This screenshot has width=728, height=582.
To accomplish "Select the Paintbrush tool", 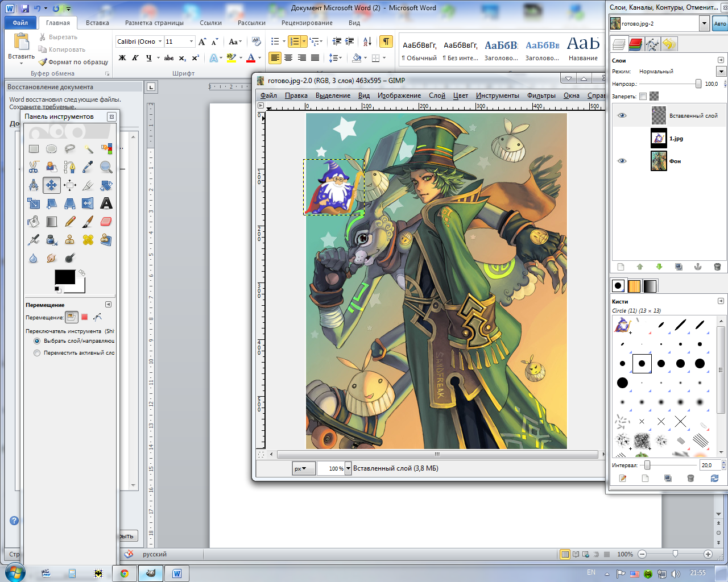I will pyautogui.click(x=88, y=222).
